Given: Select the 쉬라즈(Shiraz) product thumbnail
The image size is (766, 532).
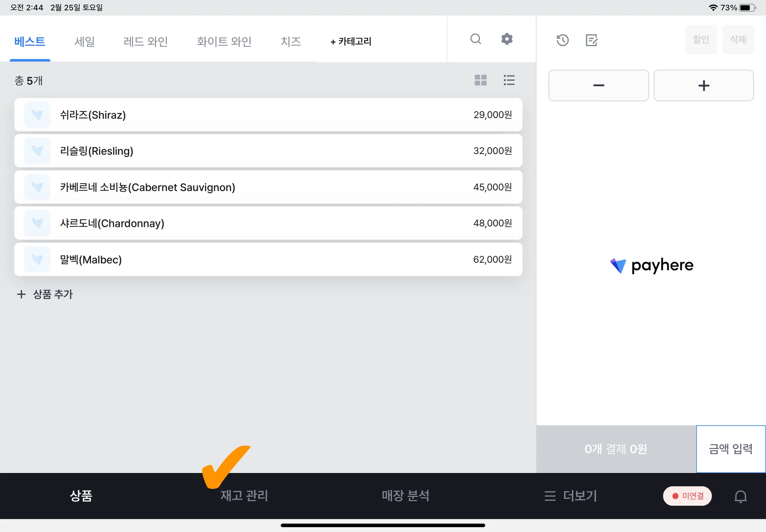Looking at the screenshot, I should (x=37, y=115).
